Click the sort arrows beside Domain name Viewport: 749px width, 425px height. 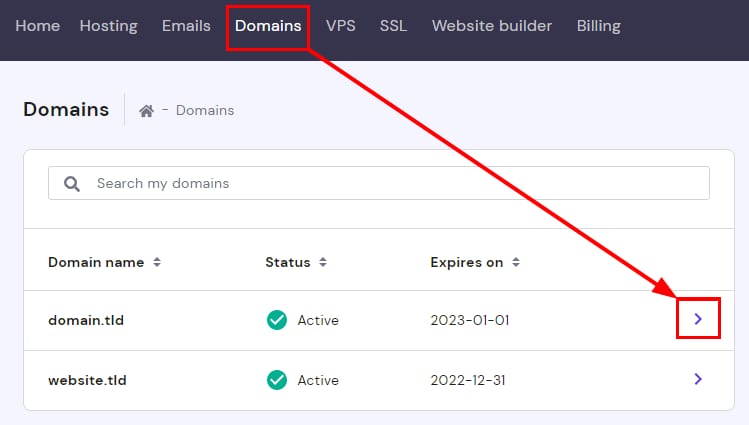click(x=156, y=263)
